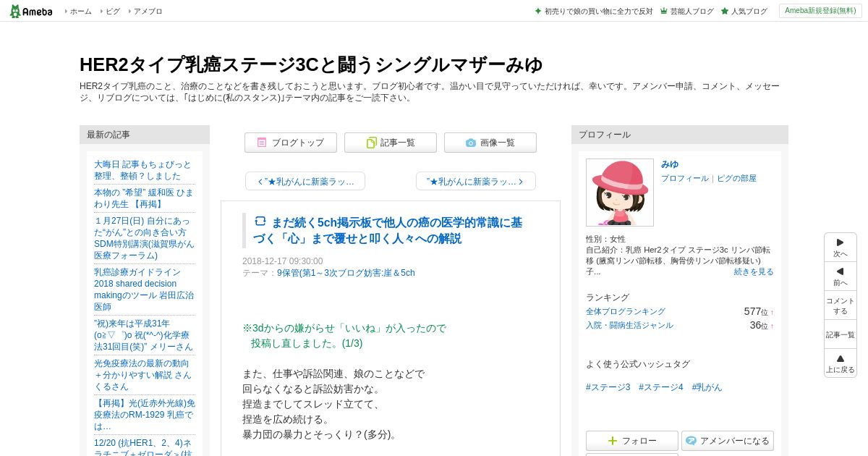The width and height of the screenshot is (868, 456).
Task: Click みゆ profile avatar image
Action: click(620, 193)
